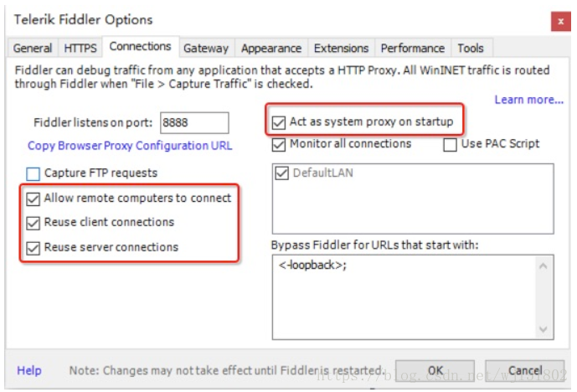Enable Use PAC Script option
This screenshot has width=577, height=392.
click(451, 144)
